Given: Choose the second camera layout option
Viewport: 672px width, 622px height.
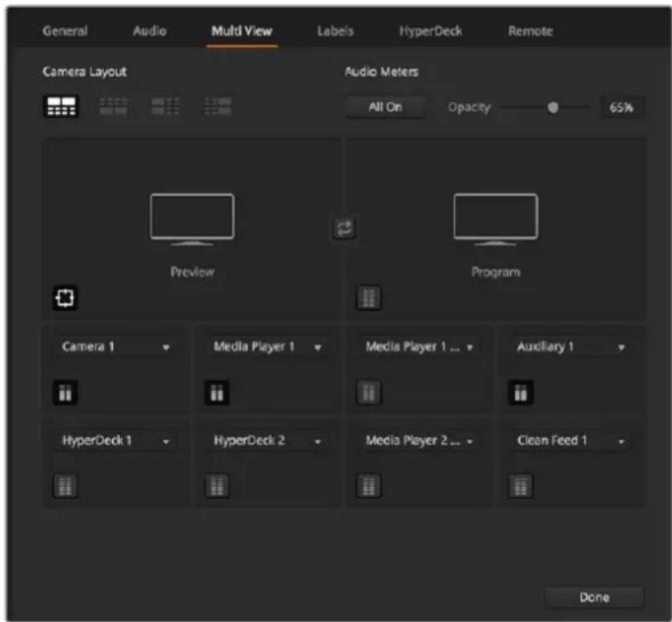Looking at the screenshot, I should click(114, 106).
